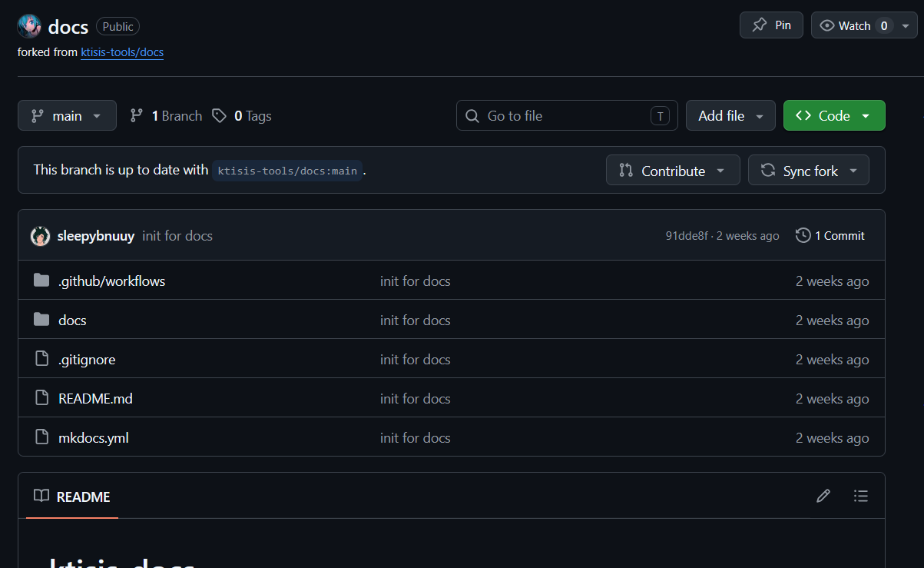Open the mkdocs.yml file

click(x=94, y=437)
